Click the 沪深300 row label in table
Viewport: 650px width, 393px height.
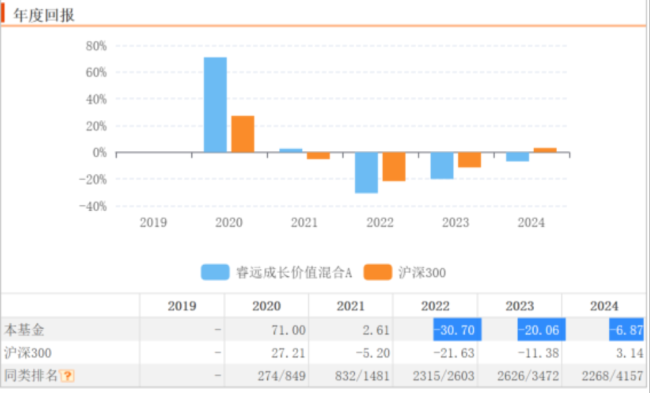click(x=28, y=353)
